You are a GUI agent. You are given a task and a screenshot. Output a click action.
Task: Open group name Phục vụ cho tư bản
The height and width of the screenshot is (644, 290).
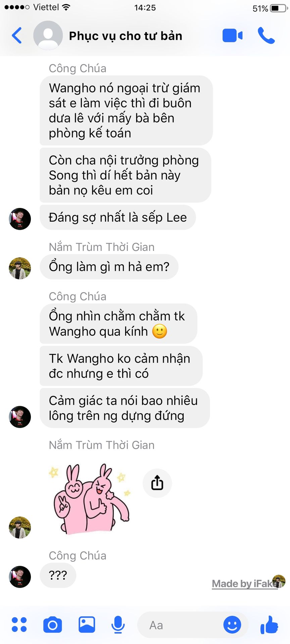coord(126,36)
